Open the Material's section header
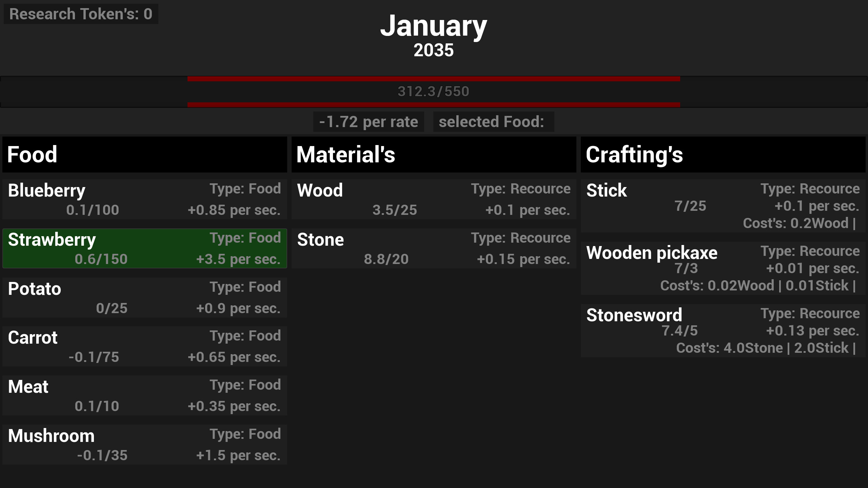 click(x=434, y=155)
